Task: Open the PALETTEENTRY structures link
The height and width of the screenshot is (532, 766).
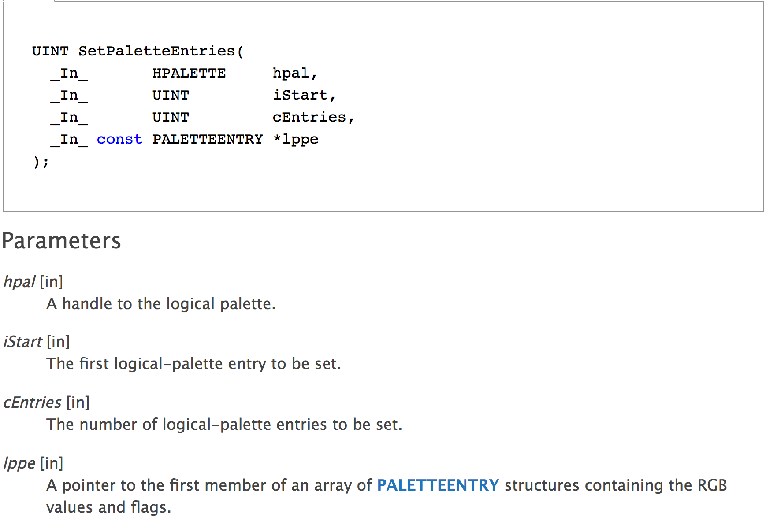Action: pyautogui.click(x=438, y=485)
